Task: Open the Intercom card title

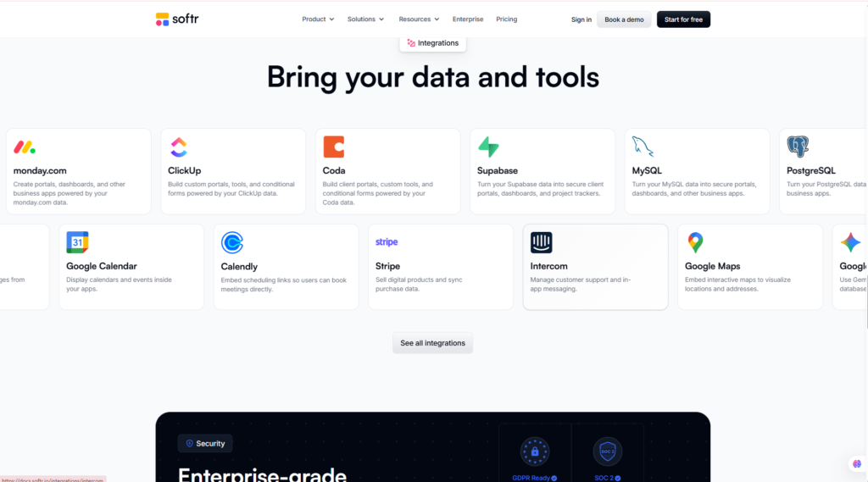Action: tap(548, 266)
